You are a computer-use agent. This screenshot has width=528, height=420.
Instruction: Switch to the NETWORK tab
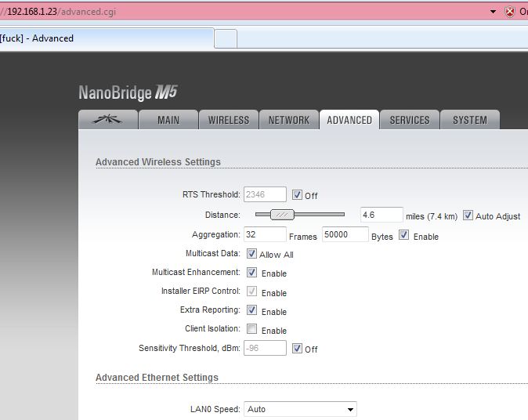click(289, 120)
